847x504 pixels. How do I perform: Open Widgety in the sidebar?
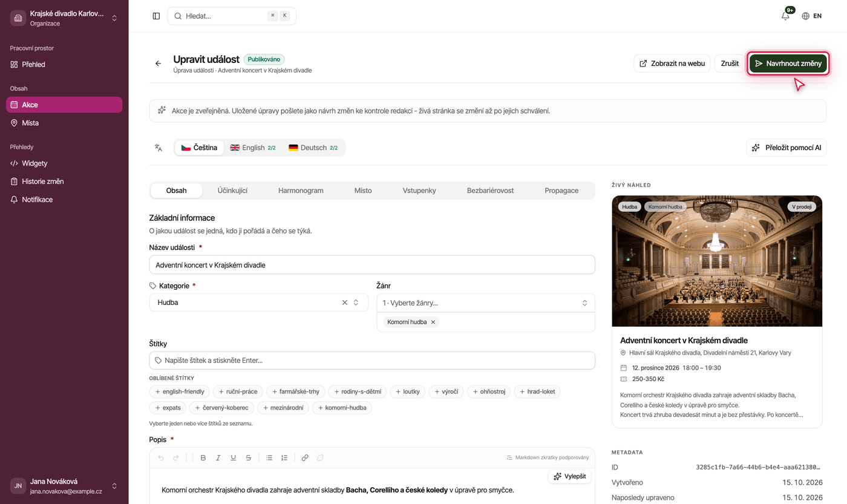click(x=64, y=163)
